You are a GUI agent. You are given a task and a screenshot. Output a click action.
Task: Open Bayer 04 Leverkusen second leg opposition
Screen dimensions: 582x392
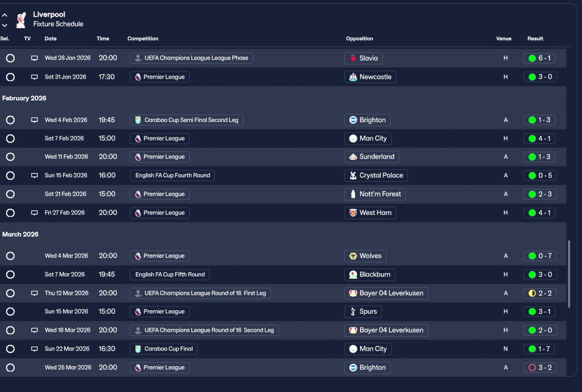tap(386, 330)
